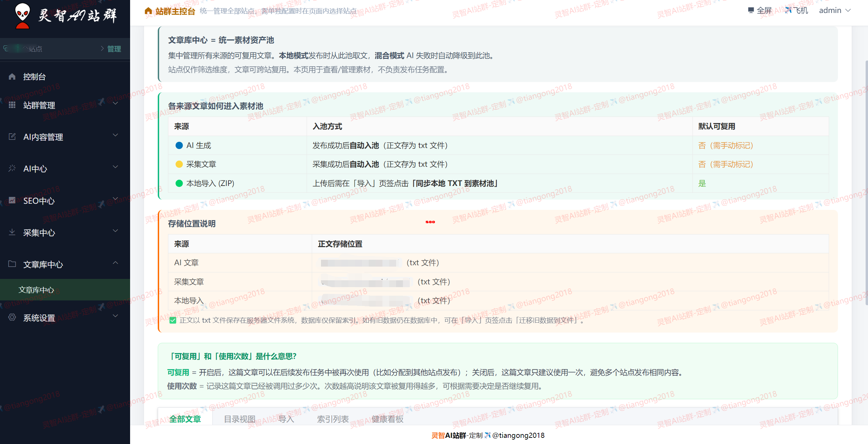The width and height of the screenshot is (868, 444).
Task: Click the 全屏 fullscreen button
Action: (760, 11)
